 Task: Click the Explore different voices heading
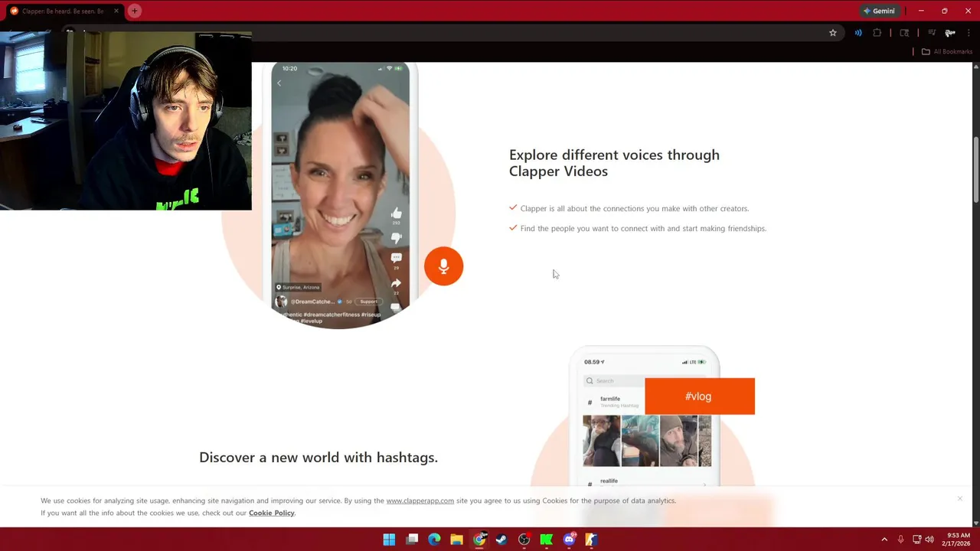614,163
